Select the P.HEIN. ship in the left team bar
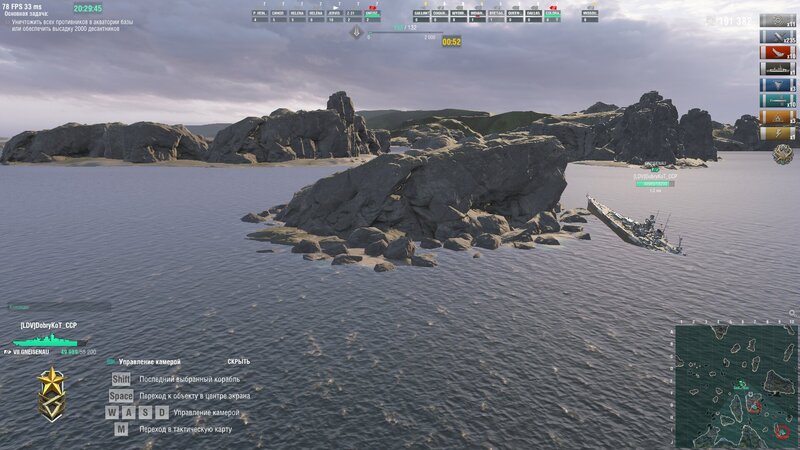Screen dimensions: 800x450 click(260, 16)
